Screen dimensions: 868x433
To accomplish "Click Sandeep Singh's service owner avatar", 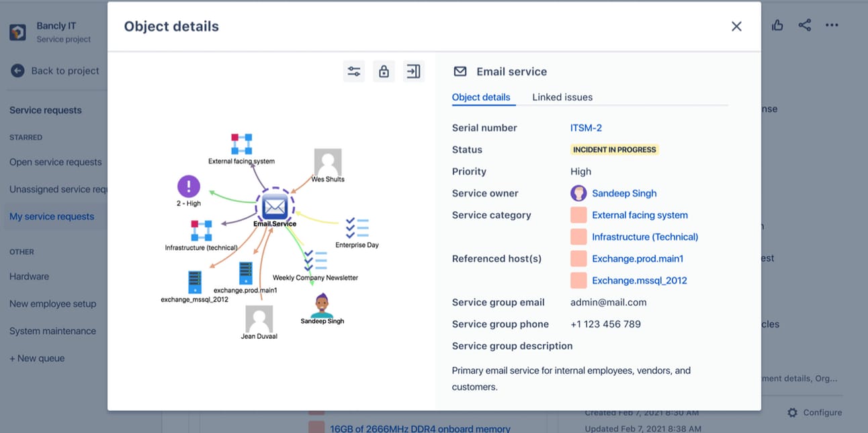I will point(578,193).
